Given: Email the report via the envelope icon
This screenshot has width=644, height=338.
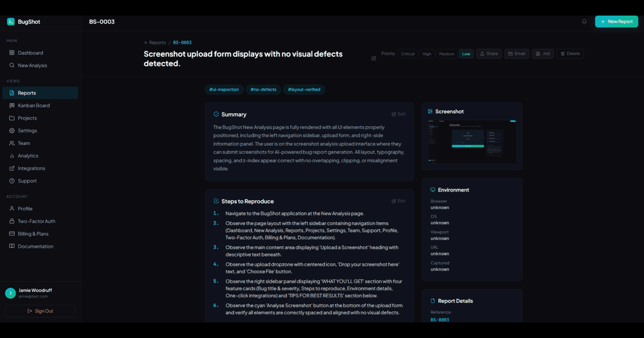Looking at the screenshot, I should coord(516,54).
